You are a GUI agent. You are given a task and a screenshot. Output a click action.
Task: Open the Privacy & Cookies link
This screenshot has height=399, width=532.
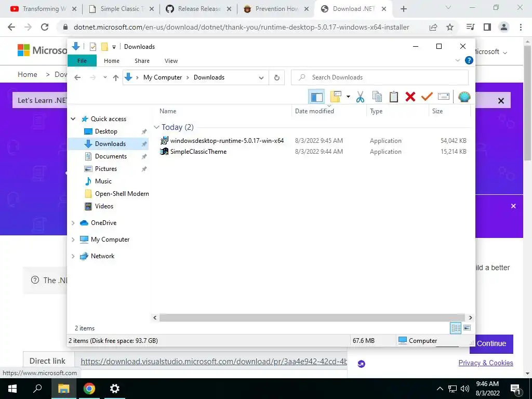[x=486, y=363]
